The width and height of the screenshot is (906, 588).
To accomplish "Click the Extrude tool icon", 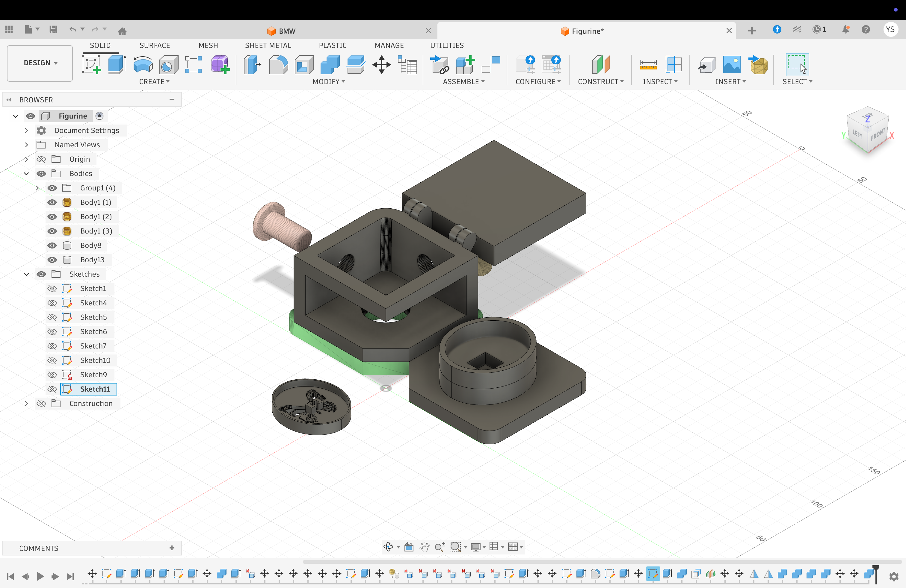I will 117,65.
